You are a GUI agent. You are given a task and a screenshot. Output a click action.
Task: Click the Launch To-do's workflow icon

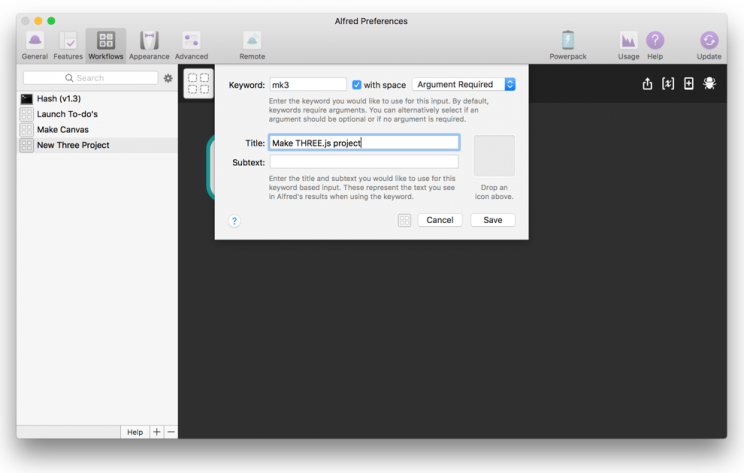tap(27, 114)
